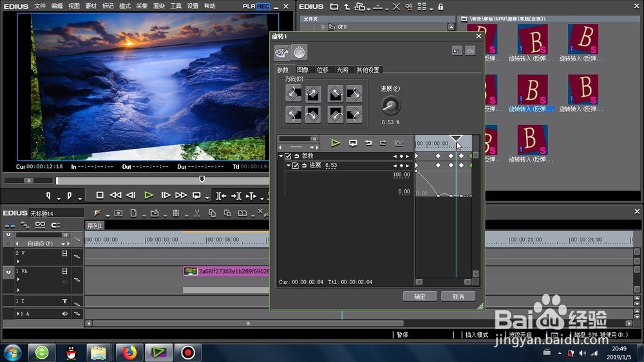Switch to the 图像 tab
The image size is (644, 362).
[x=303, y=70]
